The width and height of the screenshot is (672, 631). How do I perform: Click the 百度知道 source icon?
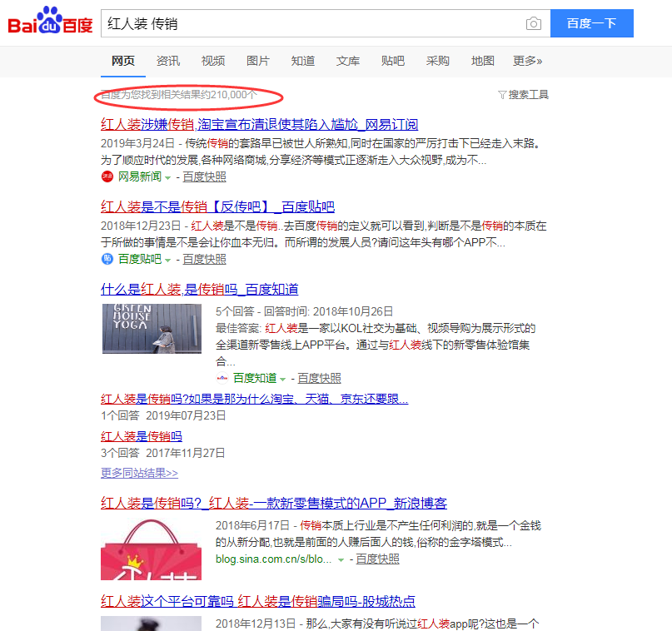click(222, 378)
